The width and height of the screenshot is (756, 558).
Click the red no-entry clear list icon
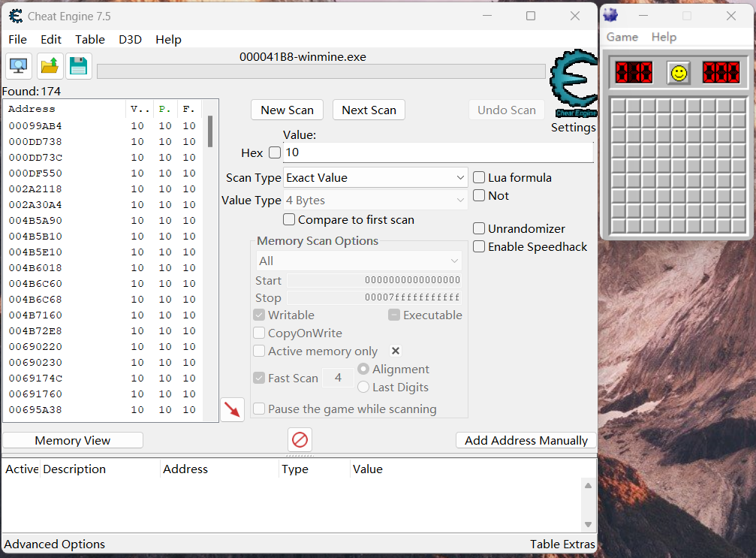(300, 439)
